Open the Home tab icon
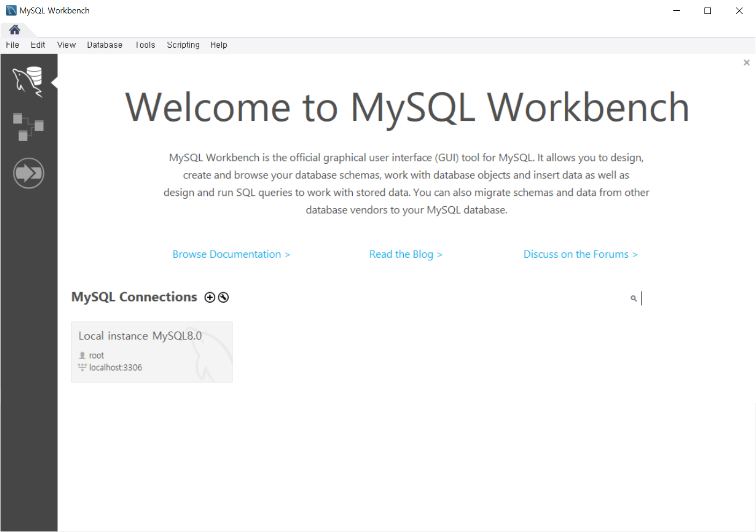The height and width of the screenshot is (532, 756). click(x=14, y=30)
